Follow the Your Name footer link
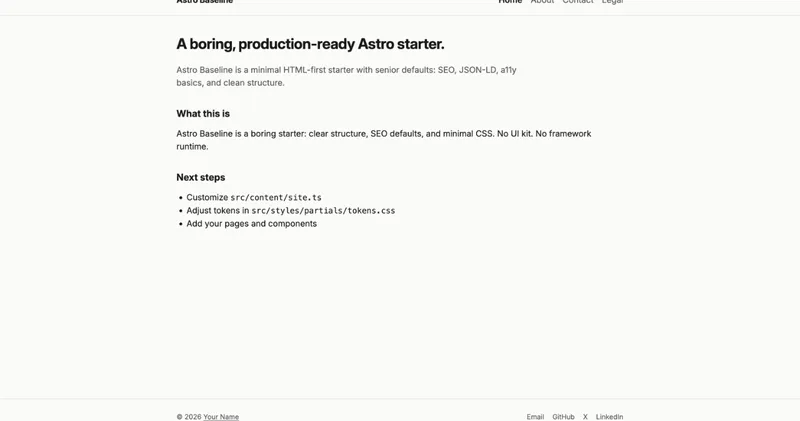This screenshot has width=800, height=421. click(x=221, y=417)
